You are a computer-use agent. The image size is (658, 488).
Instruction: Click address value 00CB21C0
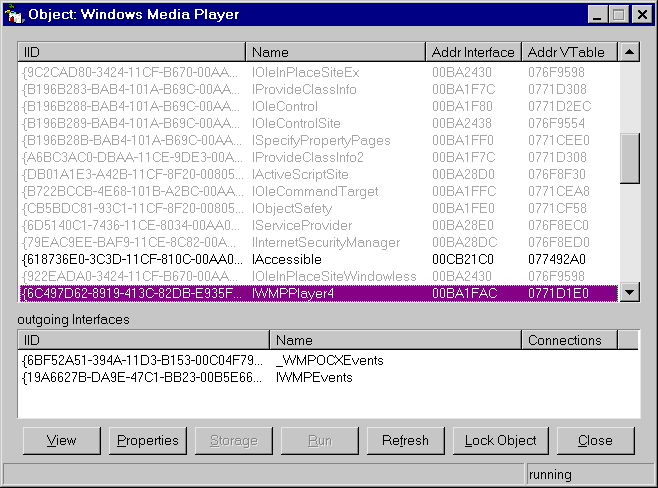tap(463, 259)
